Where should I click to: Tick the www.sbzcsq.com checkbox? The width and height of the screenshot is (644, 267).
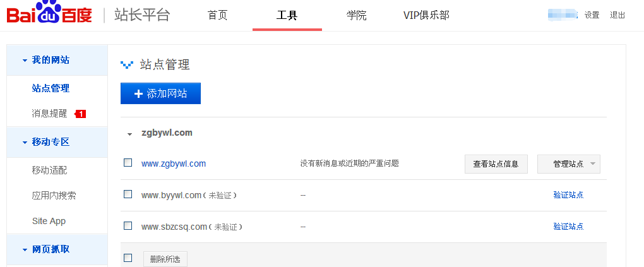(x=128, y=225)
